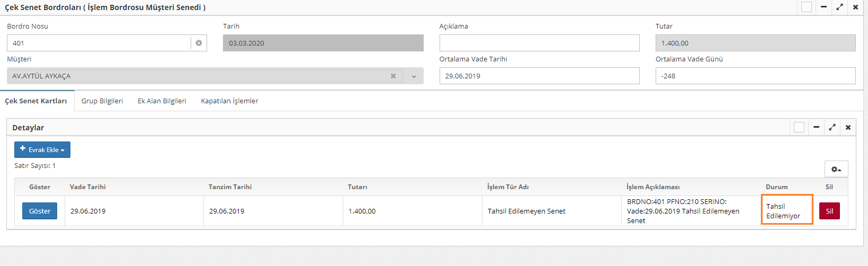
Task: Expand the top panel to fullscreen
Action: [x=839, y=7]
